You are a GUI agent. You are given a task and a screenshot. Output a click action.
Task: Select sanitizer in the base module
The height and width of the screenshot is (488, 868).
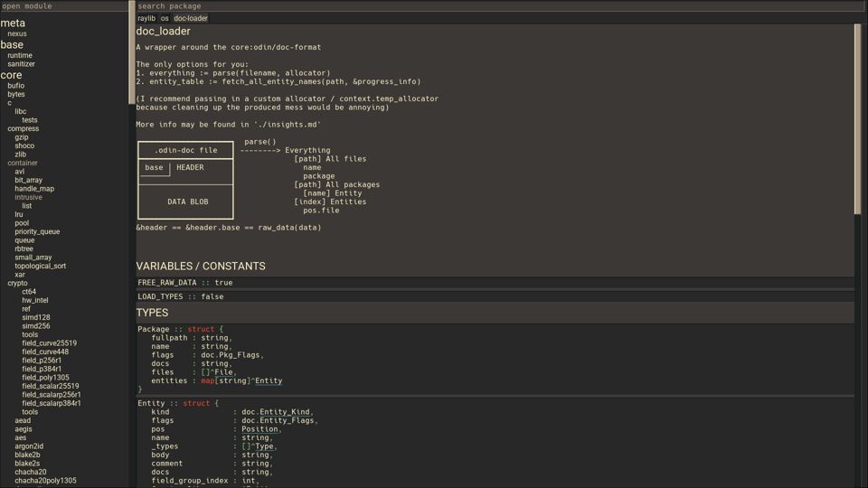point(21,64)
